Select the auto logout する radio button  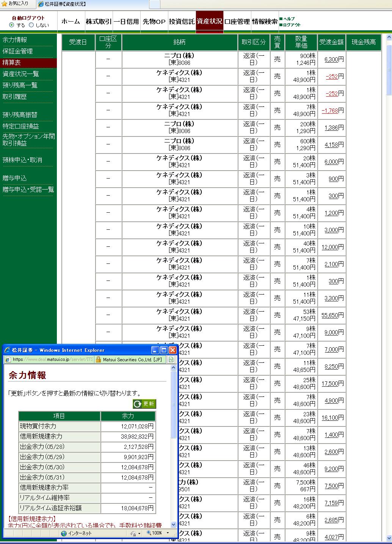tap(12, 25)
